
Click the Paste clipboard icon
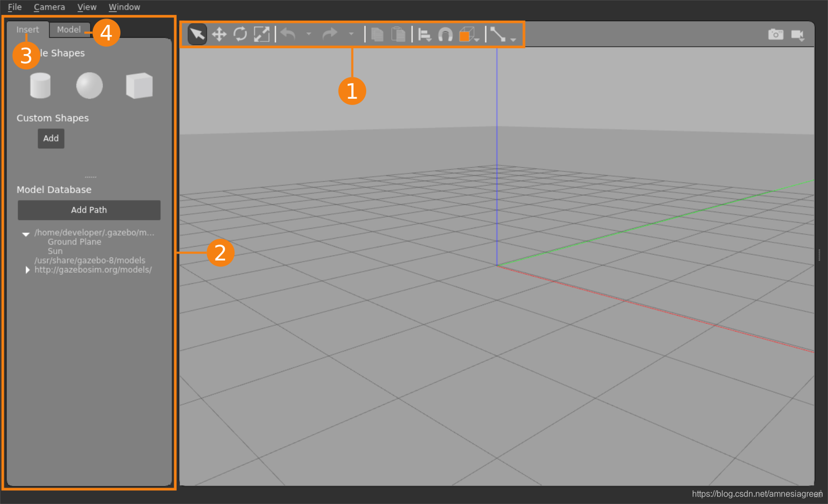(398, 34)
